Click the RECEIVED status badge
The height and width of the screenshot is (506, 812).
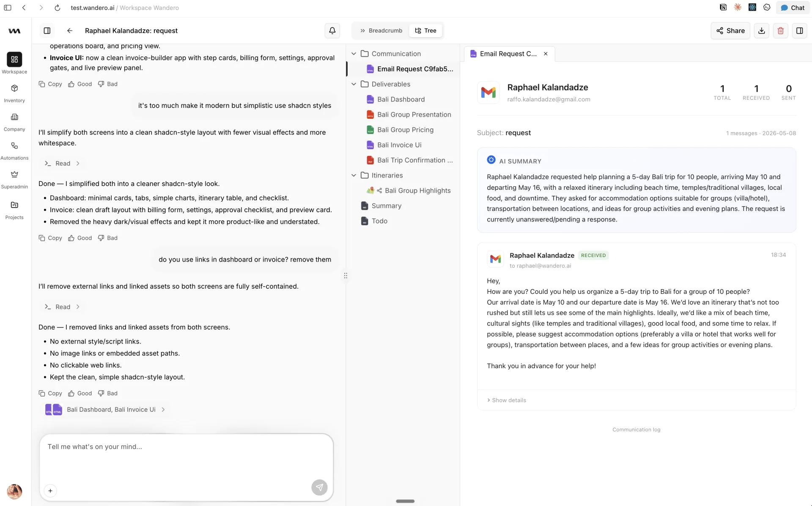click(x=593, y=255)
